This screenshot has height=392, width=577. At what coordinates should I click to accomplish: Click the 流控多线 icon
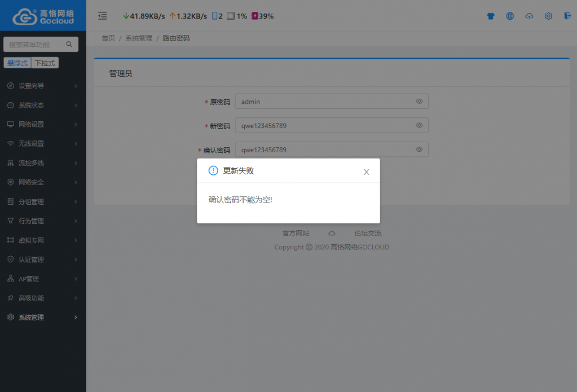[11, 162]
